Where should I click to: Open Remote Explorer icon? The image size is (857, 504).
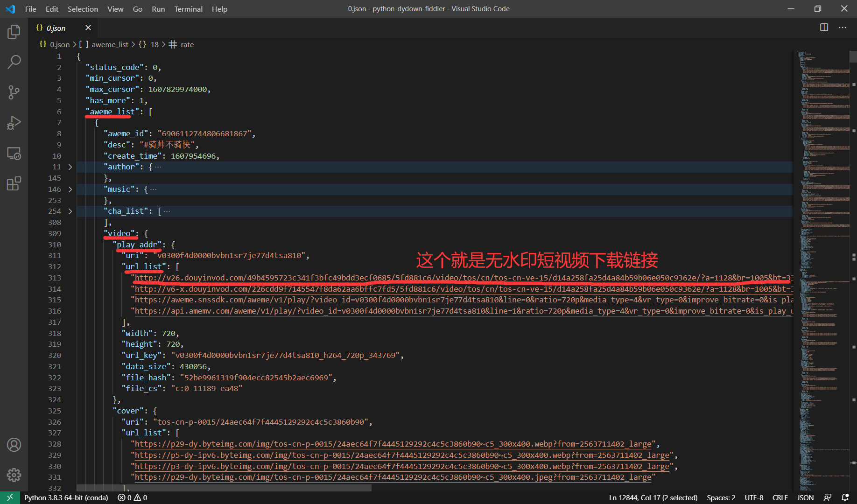pos(14,153)
